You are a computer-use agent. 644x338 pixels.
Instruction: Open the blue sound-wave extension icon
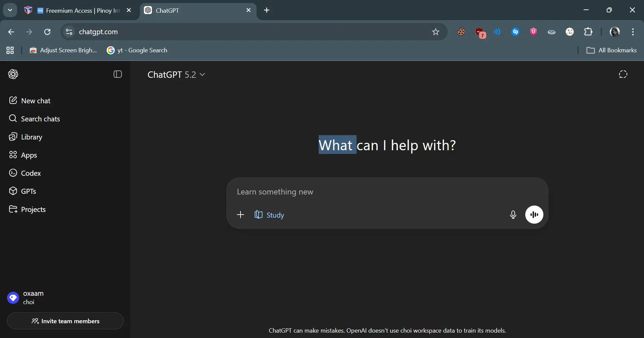click(x=497, y=32)
